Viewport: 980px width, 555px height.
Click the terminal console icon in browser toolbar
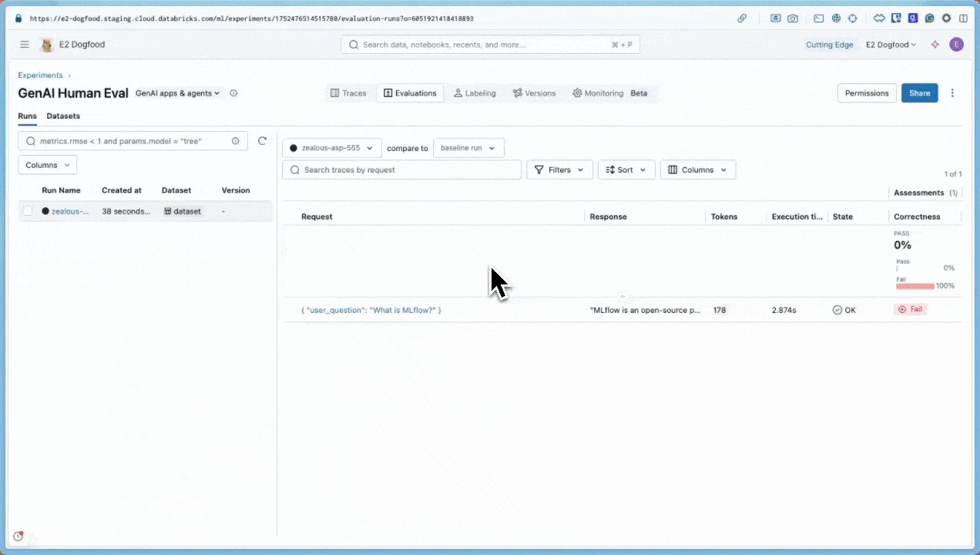tap(819, 18)
